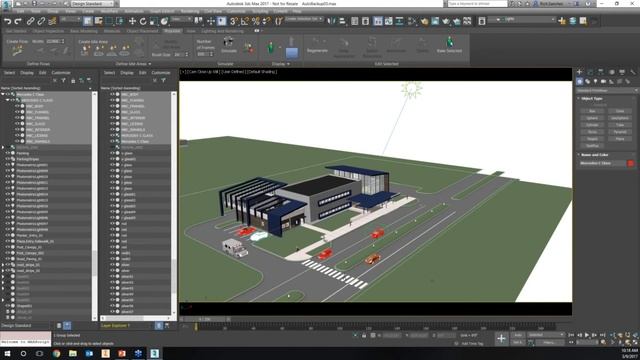Activate the Select and Uniform Scale tool
This screenshot has width=640, height=360.
click(x=153, y=21)
